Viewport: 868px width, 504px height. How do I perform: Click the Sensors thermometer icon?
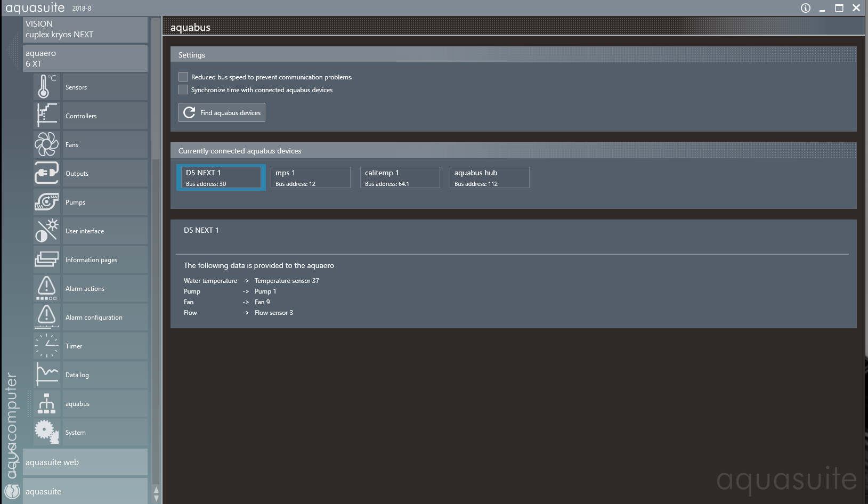tap(46, 87)
